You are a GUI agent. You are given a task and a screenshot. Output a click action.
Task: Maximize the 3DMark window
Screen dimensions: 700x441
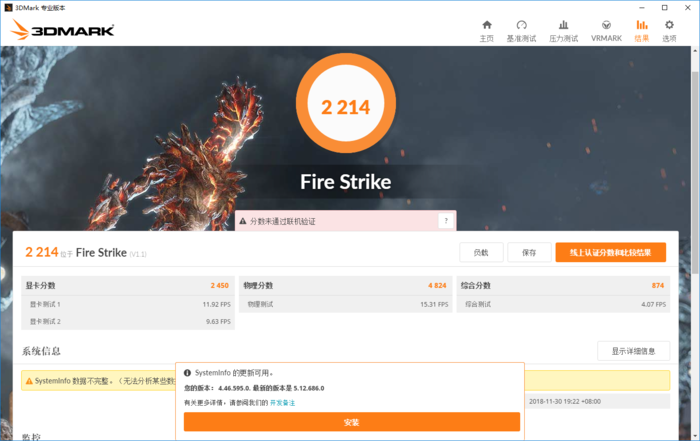click(x=665, y=8)
